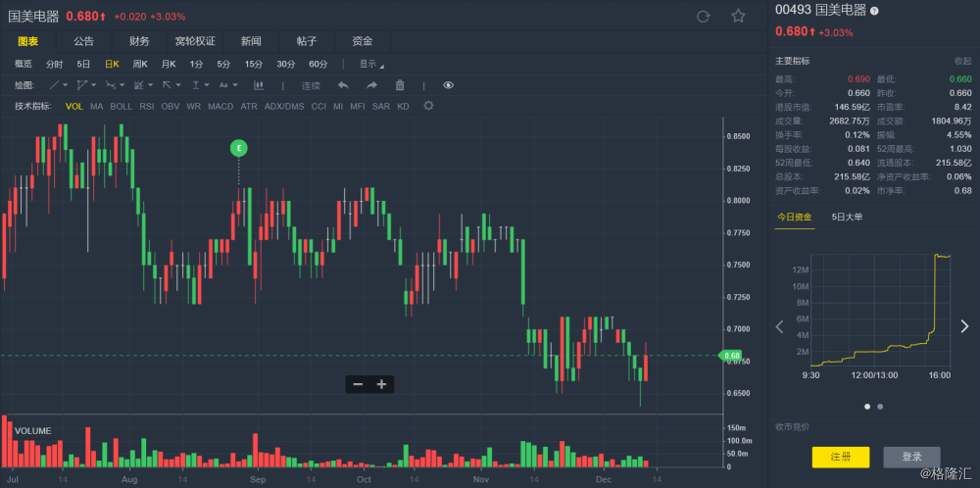Click the refresh icon in the header
This screenshot has height=488, width=980.
pyautogui.click(x=703, y=17)
